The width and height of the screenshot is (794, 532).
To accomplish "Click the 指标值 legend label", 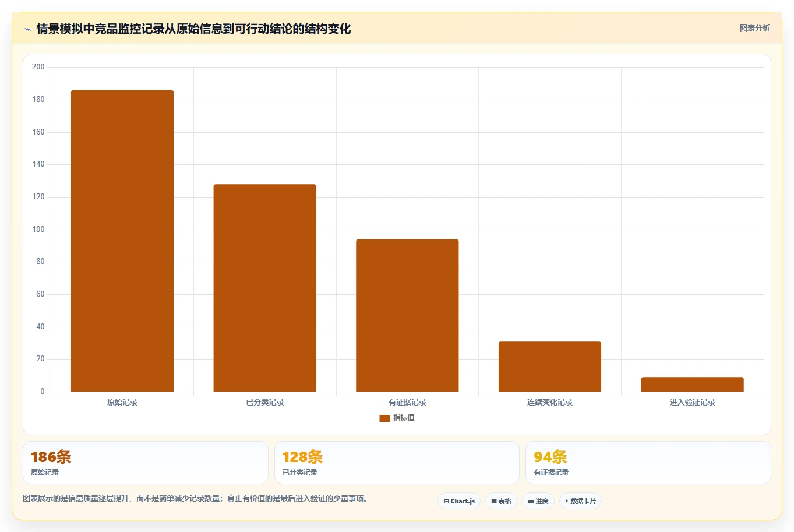I will point(404,418).
